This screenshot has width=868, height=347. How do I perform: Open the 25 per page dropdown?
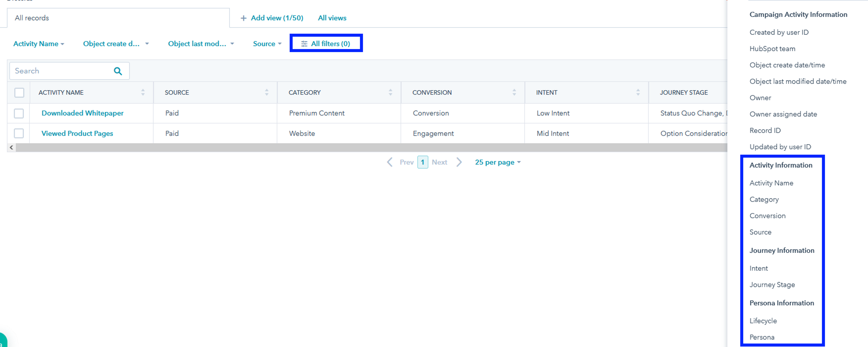pos(498,162)
